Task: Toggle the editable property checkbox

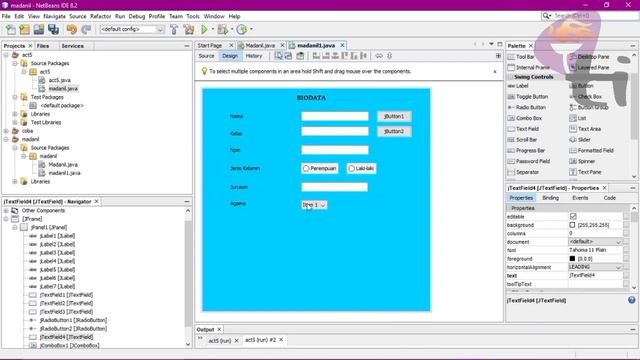Action: pos(573,216)
